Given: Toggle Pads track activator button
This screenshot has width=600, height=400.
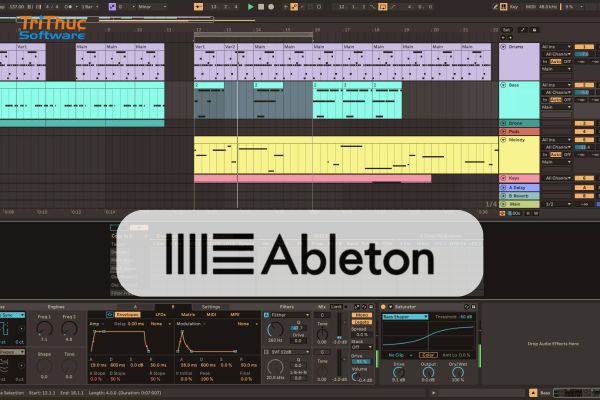Looking at the screenshot, I should [584, 131].
